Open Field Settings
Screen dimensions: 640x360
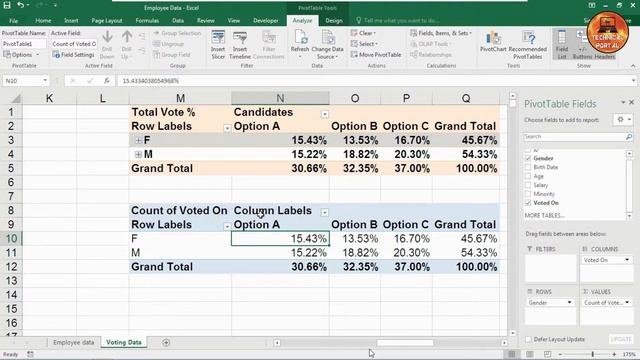tap(73, 55)
